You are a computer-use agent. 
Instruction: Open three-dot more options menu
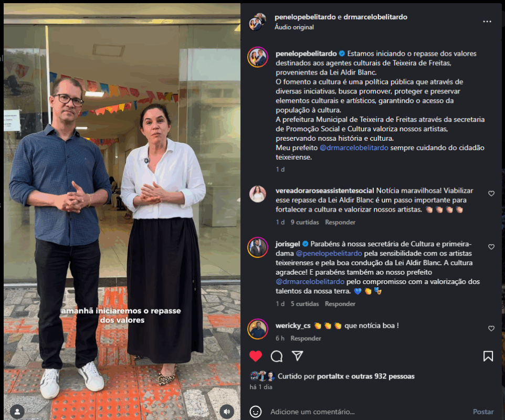click(x=487, y=22)
